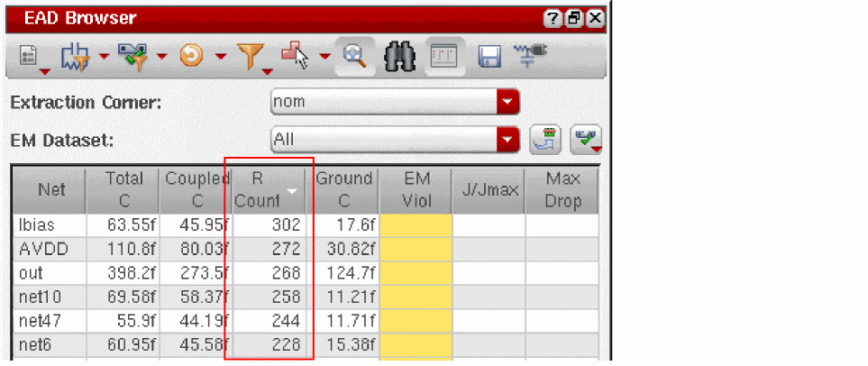
Task: Click Ground C value 15.38f
Action: [350, 346]
